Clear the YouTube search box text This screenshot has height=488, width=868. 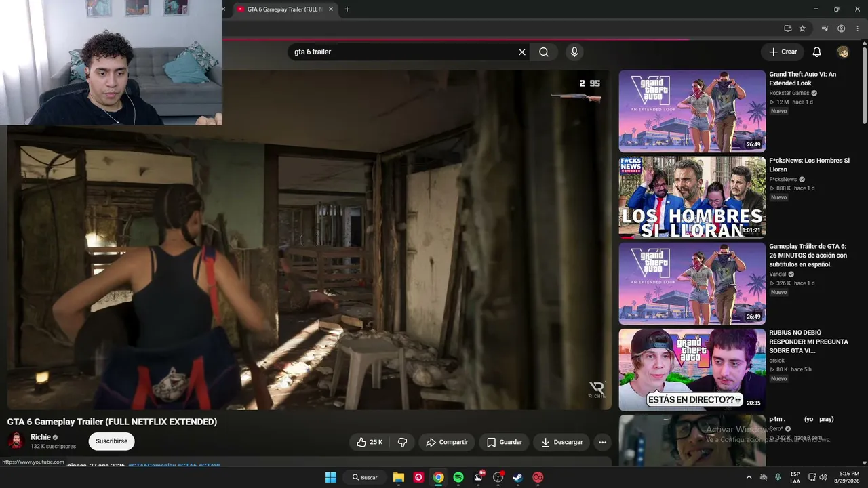(522, 52)
